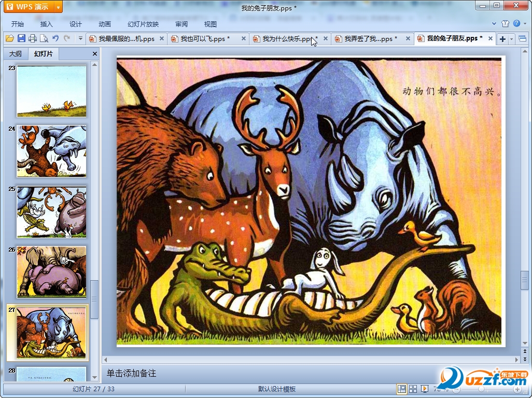Click horizontal scroll right arrow
This screenshot has height=398, width=532.
pos(517,359)
